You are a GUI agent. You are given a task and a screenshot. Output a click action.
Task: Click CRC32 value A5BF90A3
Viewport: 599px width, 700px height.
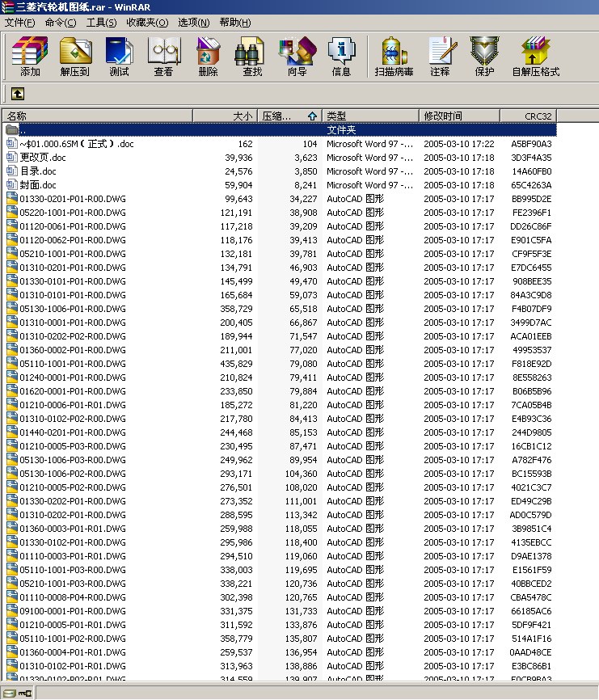tap(531, 144)
